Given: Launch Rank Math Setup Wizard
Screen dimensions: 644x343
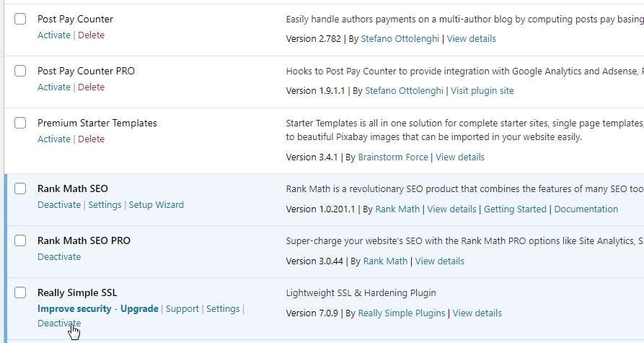Looking at the screenshot, I should (156, 205).
